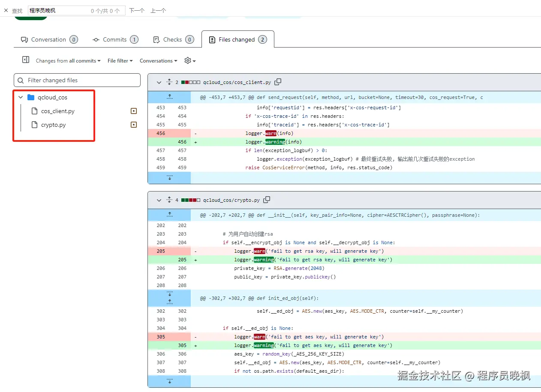Image resolution: width=541 pixels, height=392 pixels.
Task: Open qcloud_cos/cos_client.py file link
Action: 237,82
